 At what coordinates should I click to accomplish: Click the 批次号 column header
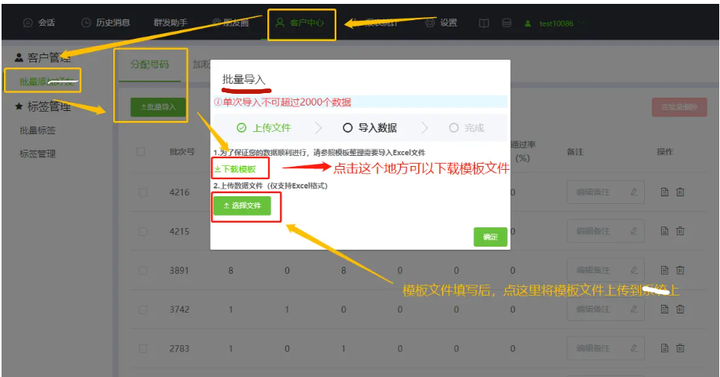pos(182,152)
